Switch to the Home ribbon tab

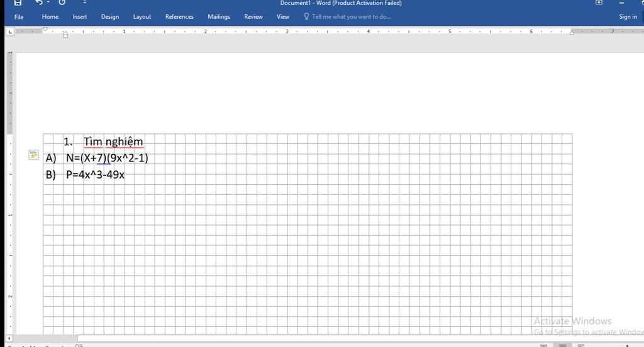click(x=50, y=17)
